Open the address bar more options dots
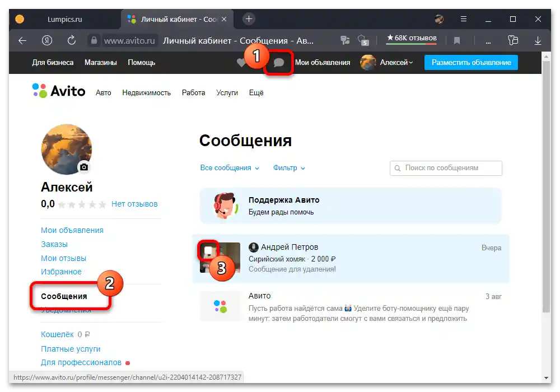The image size is (560, 392). click(x=488, y=42)
